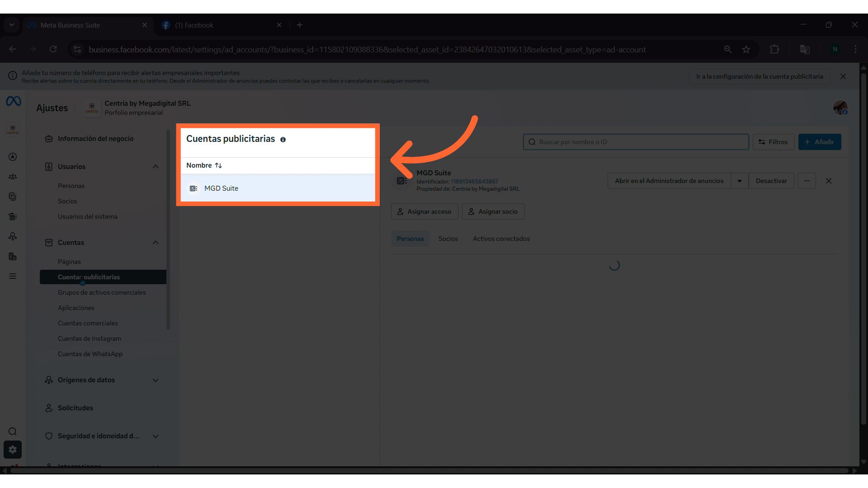This screenshot has width=868, height=488.
Task: Open the documents icon in left rail
Action: (x=13, y=197)
